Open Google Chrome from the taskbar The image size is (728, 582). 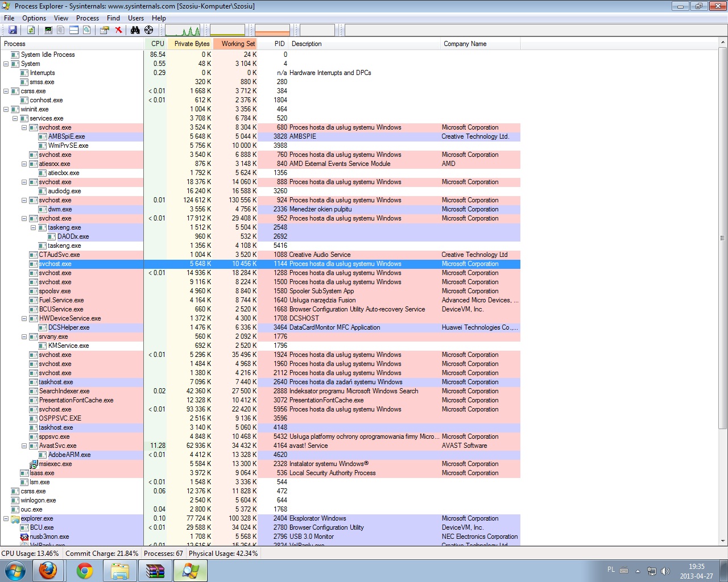pyautogui.click(x=85, y=570)
